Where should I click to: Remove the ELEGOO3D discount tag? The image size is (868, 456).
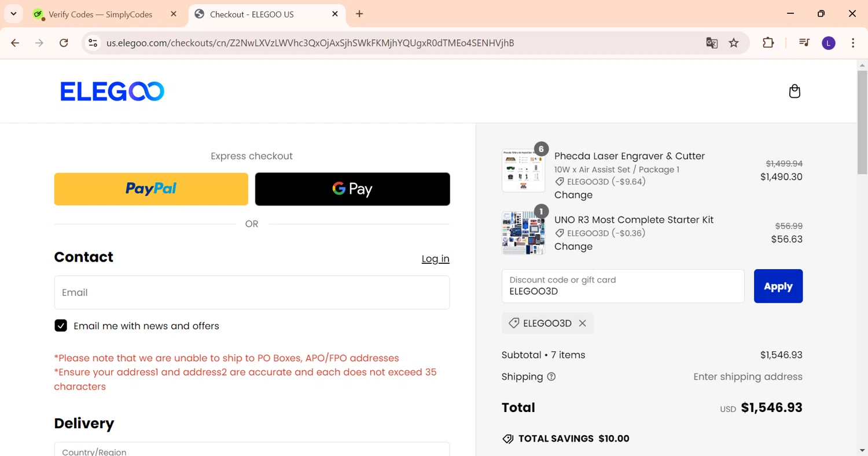[583, 323]
